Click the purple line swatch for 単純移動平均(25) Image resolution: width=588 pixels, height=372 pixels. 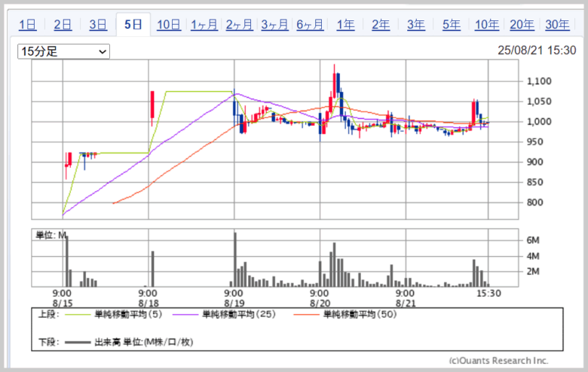(185, 315)
